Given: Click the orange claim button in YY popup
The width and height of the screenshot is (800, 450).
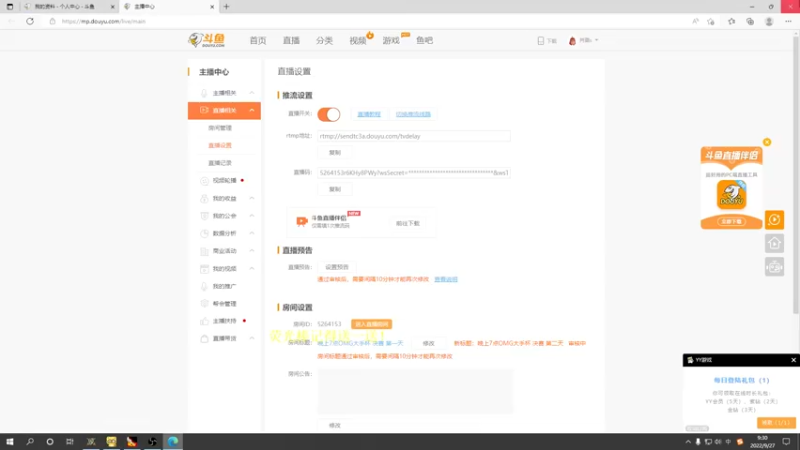Looking at the screenshot, I should [x=776, y=422].
